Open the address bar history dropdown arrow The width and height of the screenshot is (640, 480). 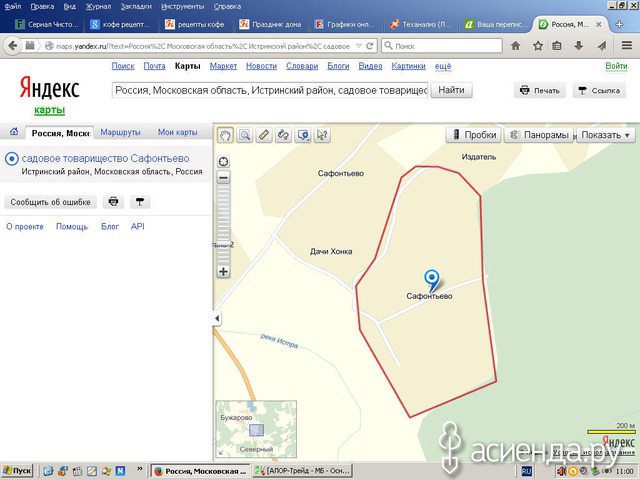(358, 46)
